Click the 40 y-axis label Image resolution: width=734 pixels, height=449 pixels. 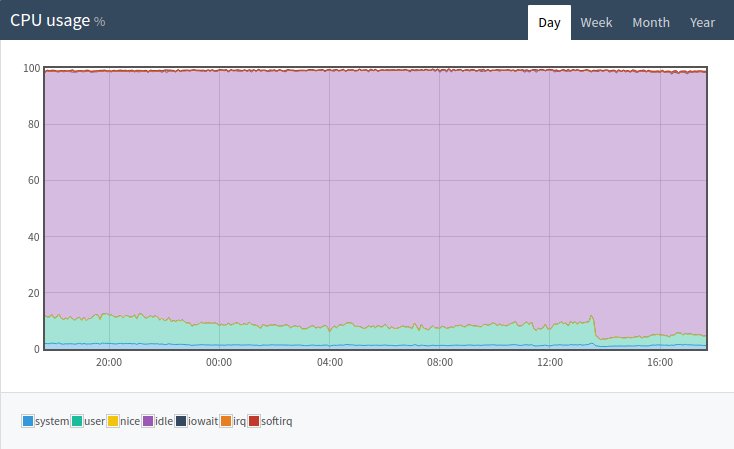(34, 237)
